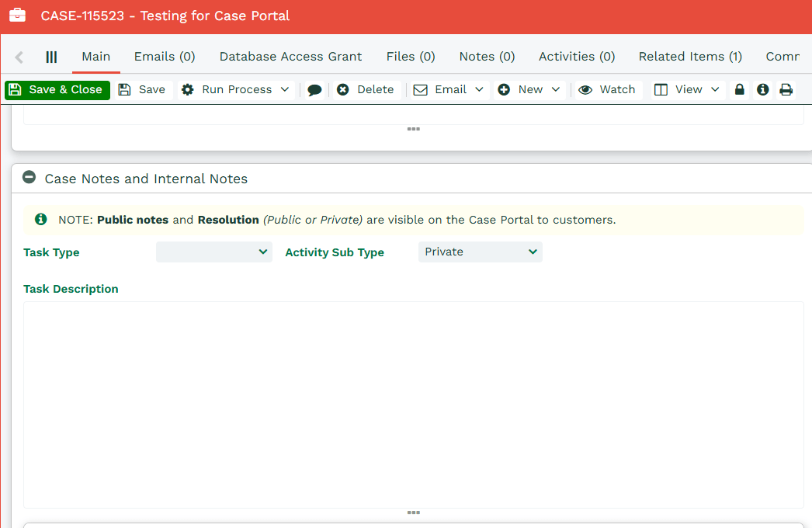Image resolution: width=812 pixels, height=528 pixels.
Task: Open the Task Type dropdown
Action: coord(214,252)
